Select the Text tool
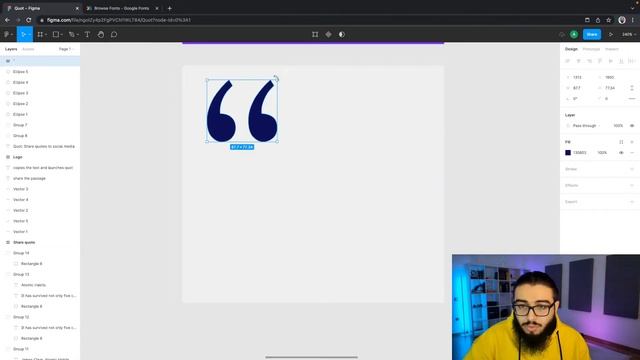Image resolution: width=640 pixels, height=360 pixels. [x=87, y=35]
